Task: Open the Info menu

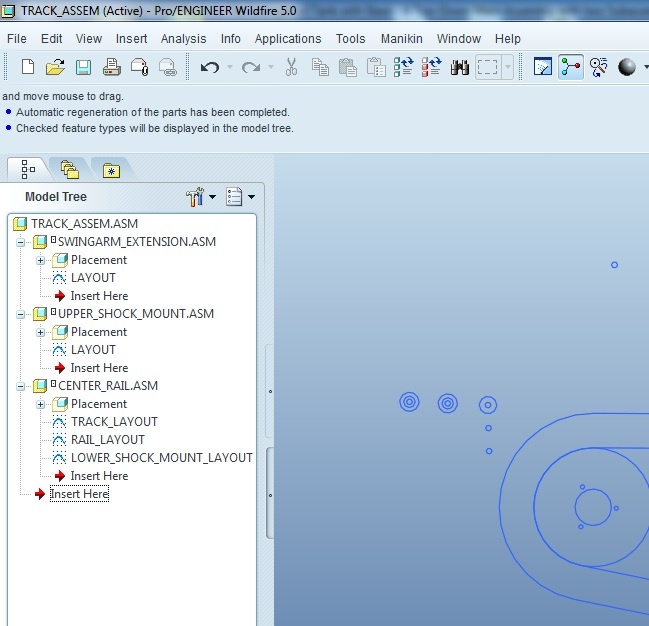Action: pos(231,39)
